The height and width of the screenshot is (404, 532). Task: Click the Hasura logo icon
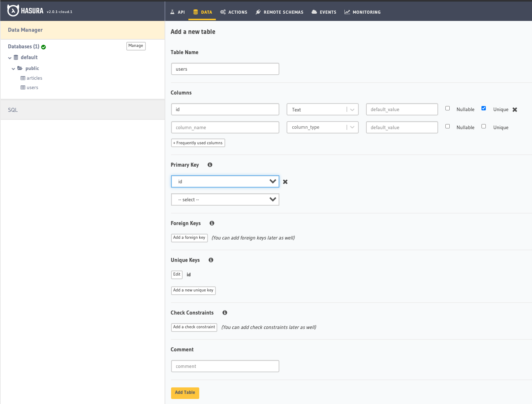13,10
